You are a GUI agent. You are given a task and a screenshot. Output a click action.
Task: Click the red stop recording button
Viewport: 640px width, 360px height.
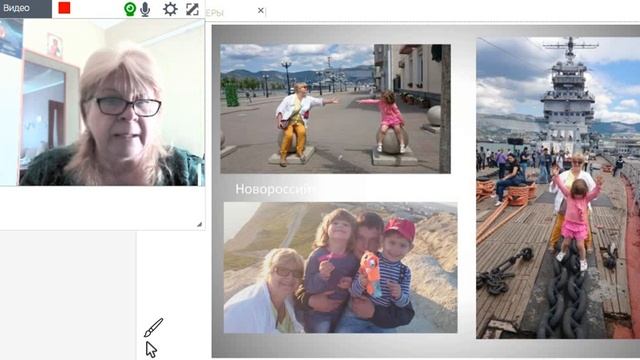64,8
